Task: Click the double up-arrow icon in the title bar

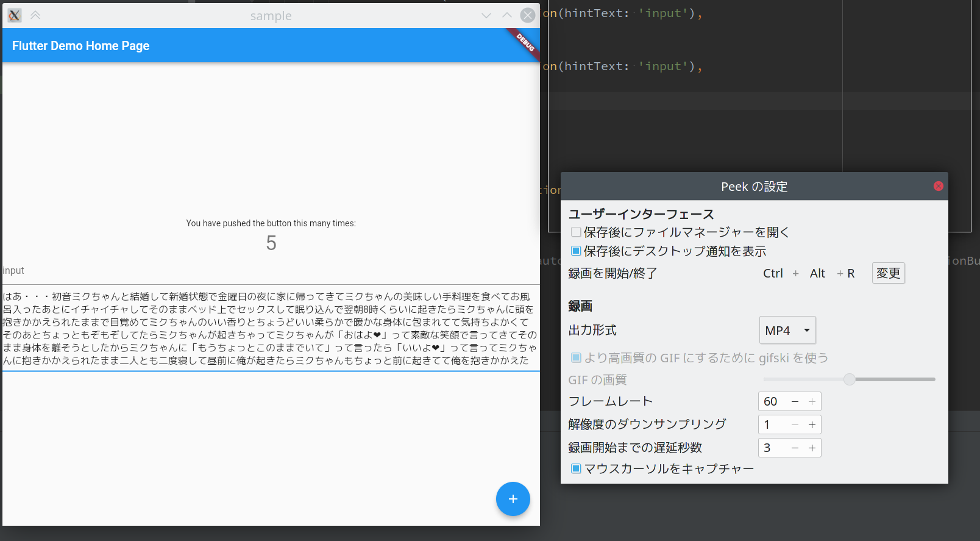Action: click(35, 15)
